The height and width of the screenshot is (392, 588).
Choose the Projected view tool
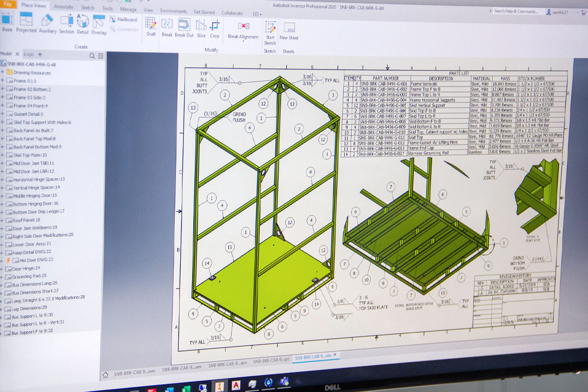point(26,22)
